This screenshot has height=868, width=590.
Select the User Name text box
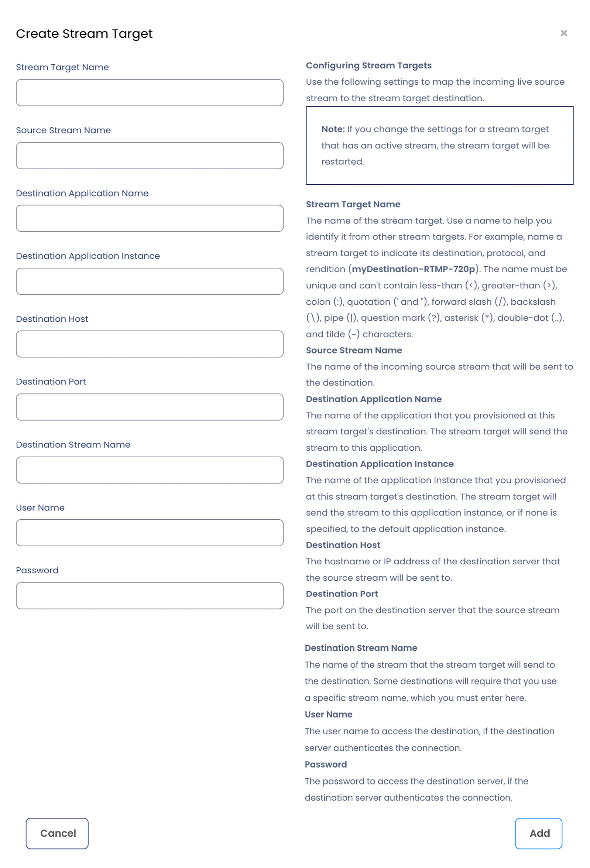tap(150, 533)
